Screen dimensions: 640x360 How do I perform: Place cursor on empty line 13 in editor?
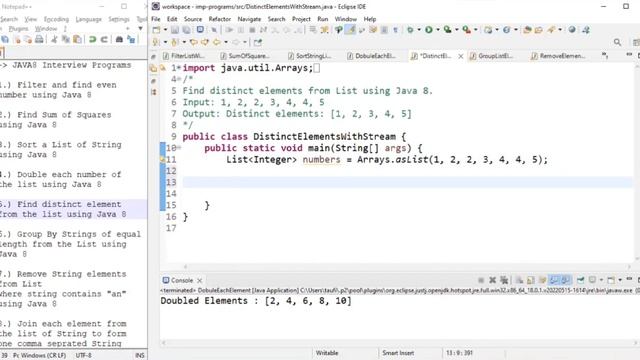click(407, 182)
